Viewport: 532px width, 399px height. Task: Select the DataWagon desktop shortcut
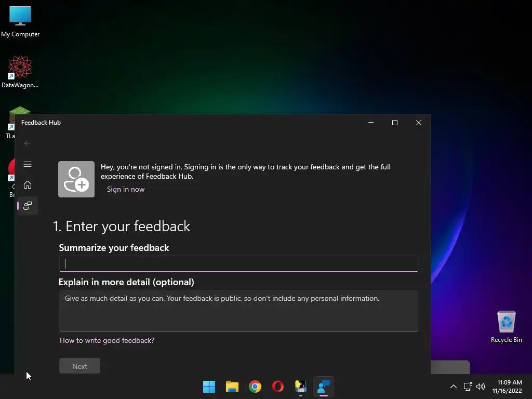pyautogui.click(x=20, y=72)
